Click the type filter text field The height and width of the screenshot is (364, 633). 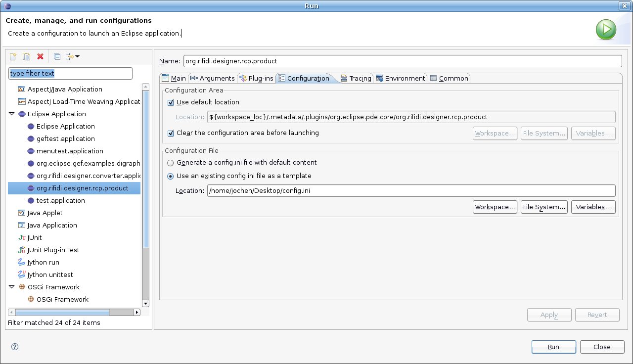71,73
